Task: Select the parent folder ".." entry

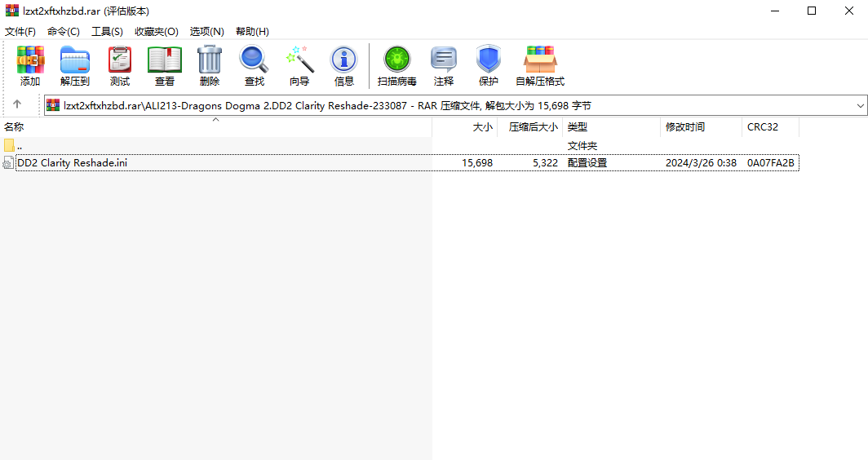Action: pos(19,146)
